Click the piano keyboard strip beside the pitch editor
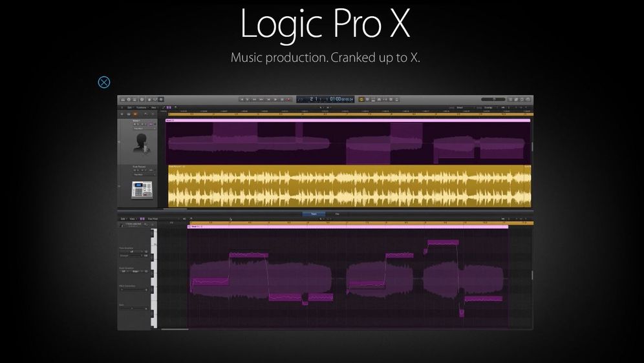This screenshot has height=363, width=644. [x=154, y=278]
